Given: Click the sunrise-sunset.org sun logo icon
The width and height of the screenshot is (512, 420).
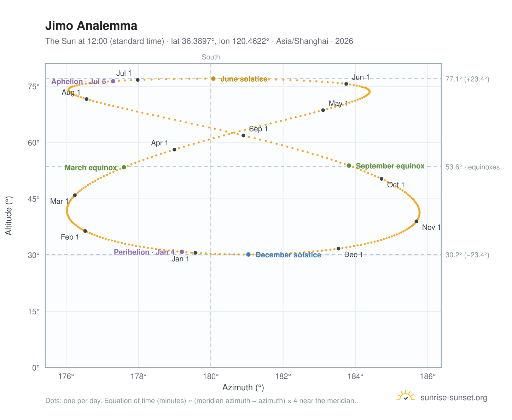Looking at the screenshot, I should coord(406,396).
